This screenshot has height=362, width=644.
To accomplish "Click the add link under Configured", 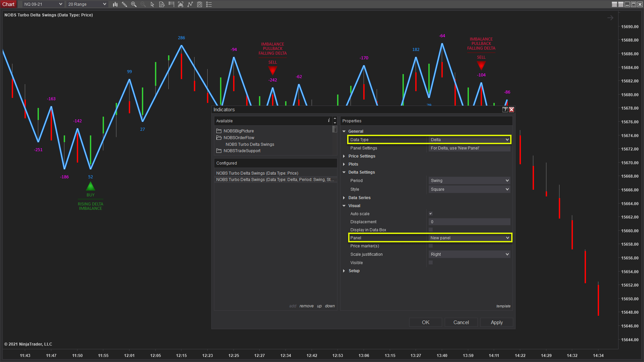I will [x=293, y=306].
